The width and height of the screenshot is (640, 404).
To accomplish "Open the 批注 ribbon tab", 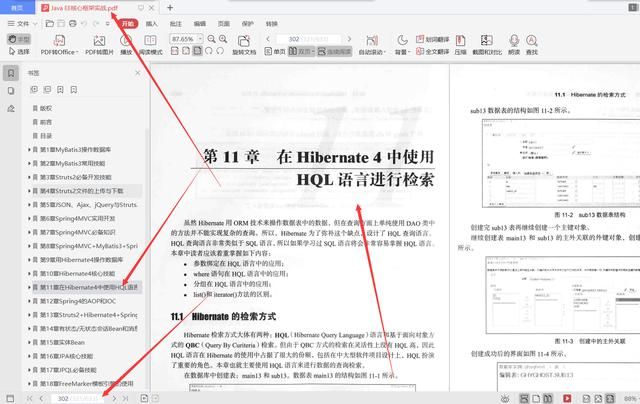I will point(176,24).
